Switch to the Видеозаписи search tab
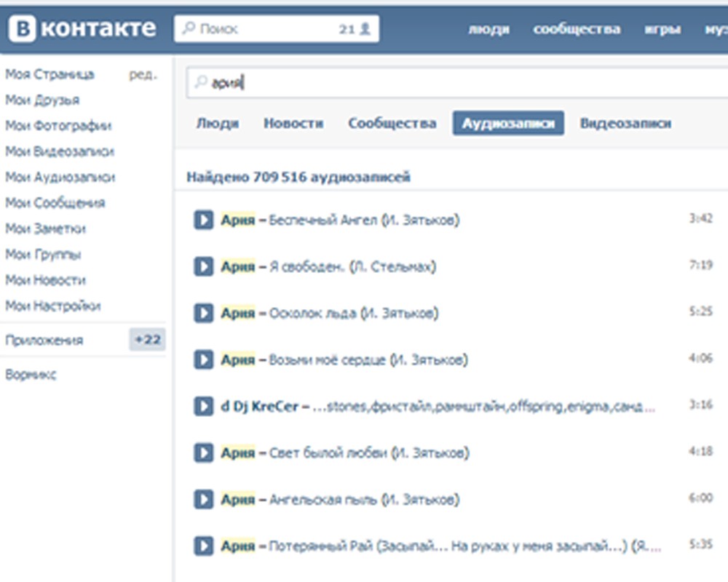This screenshot has height=582, width=728. pyautogui.click(x=625, y=124)
